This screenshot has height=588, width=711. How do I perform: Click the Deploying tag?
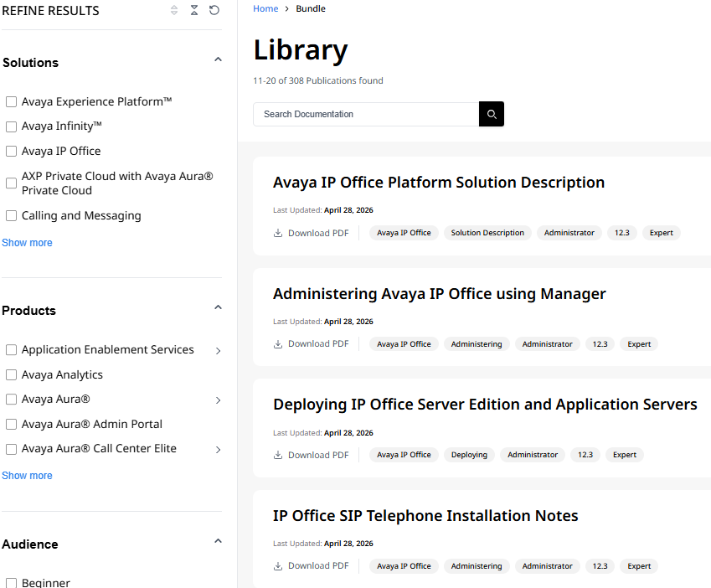(x=469, y=455)
